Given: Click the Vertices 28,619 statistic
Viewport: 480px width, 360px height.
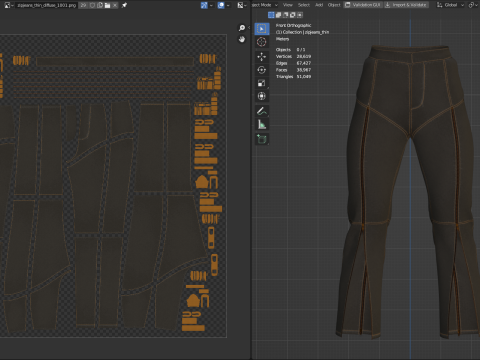Looking at the screenshot, I should point(293,56).
